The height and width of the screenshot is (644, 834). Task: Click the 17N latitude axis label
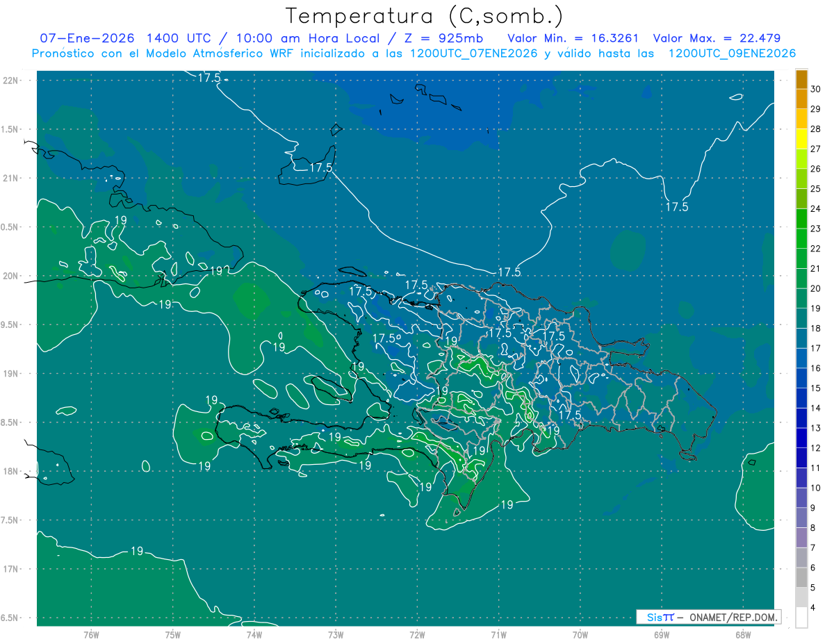point(13,569)
